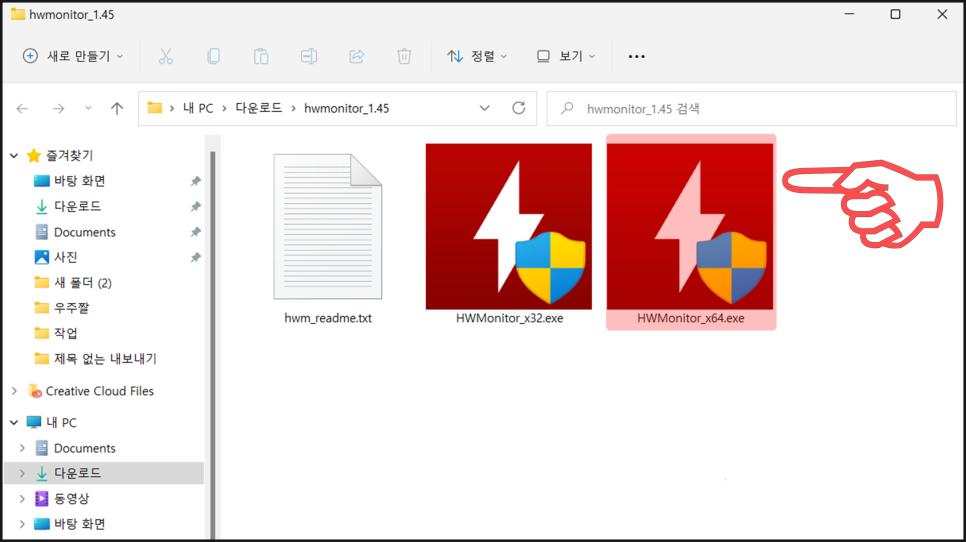Screen dimensions: 966x542
Task: Click 내 PC in address breadcrumb
Action: click(198, 108)
